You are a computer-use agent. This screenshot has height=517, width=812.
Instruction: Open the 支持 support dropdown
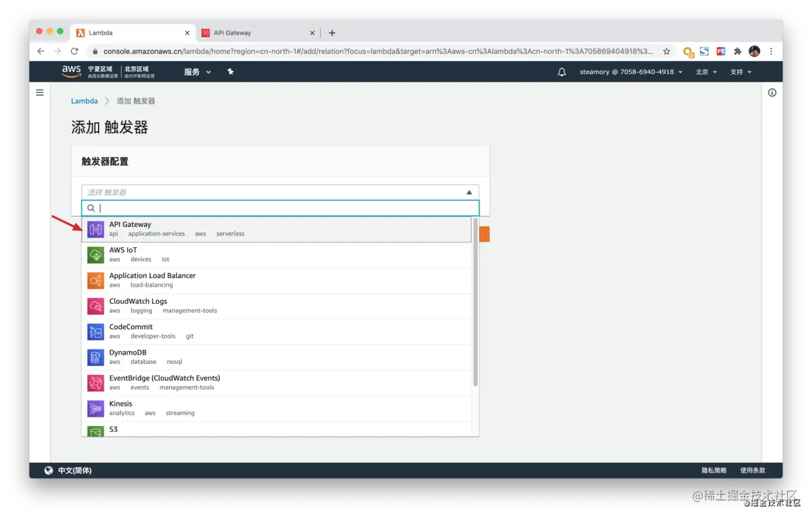tap(741, 72)
